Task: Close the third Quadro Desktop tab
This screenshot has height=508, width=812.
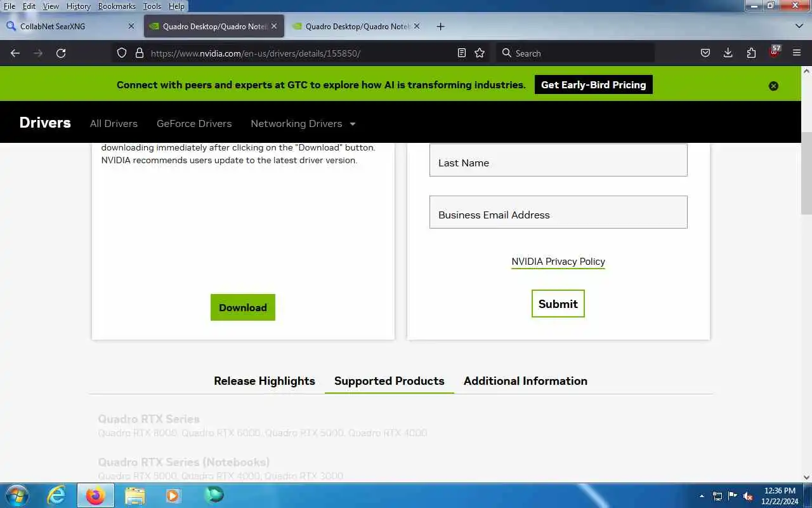Action: tap(417, 26)
